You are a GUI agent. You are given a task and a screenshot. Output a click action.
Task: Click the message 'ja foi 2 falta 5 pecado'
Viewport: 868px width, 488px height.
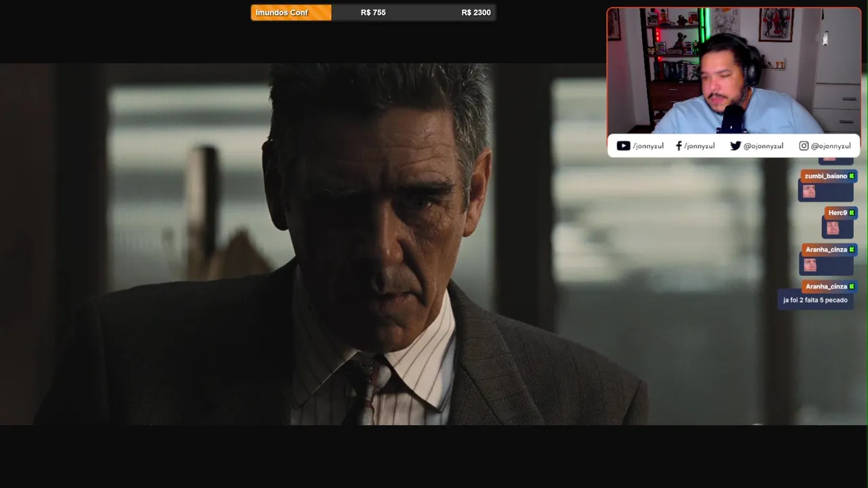[x=815, y=300]
